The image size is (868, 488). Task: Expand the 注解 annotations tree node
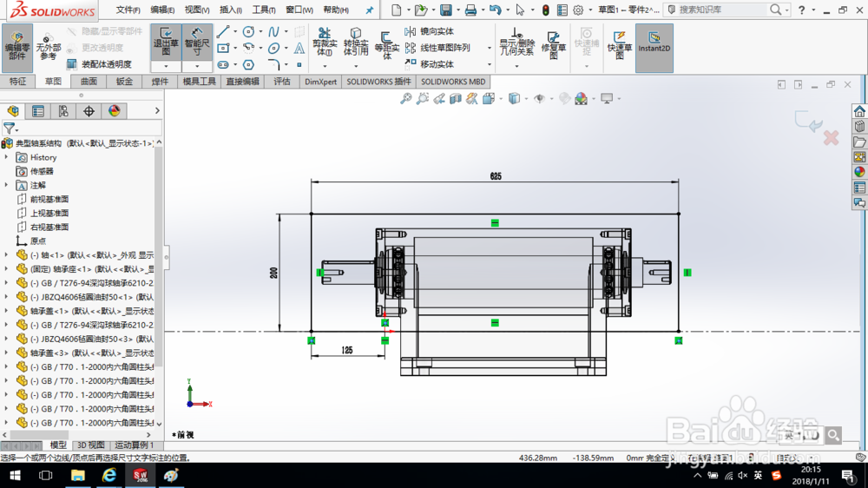7,185
